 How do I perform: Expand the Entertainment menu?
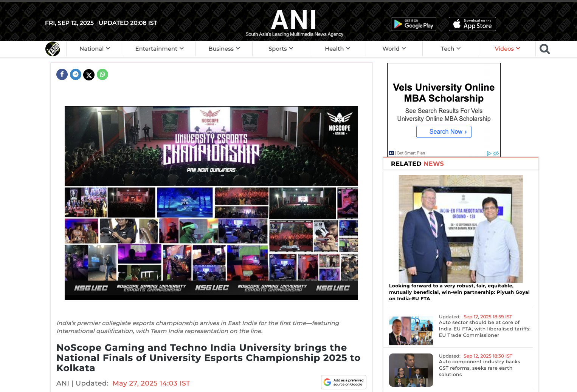click(x=159, y=49)
